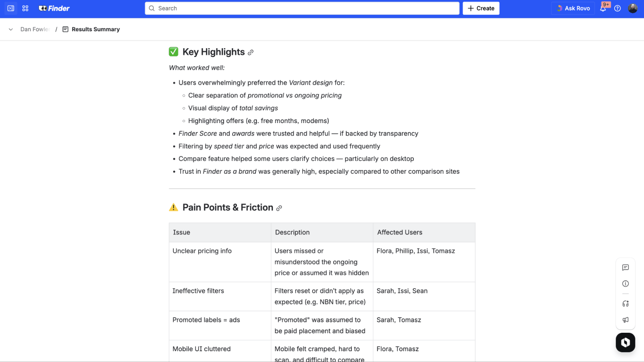The width and height of the screenshot is (644, 362).
Task: Click 'Sarah, Tomasz' cell
Action: point(424,326)
